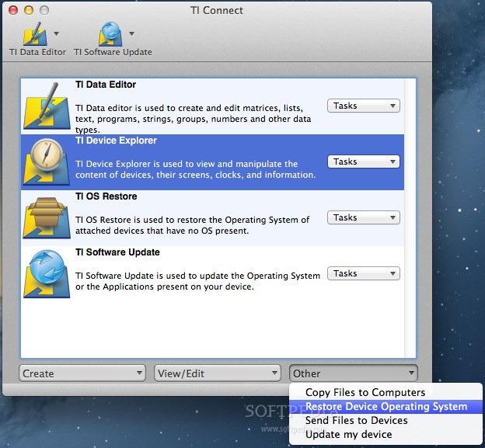Select the TI Software Update globe icon in list

pos(47,273)
